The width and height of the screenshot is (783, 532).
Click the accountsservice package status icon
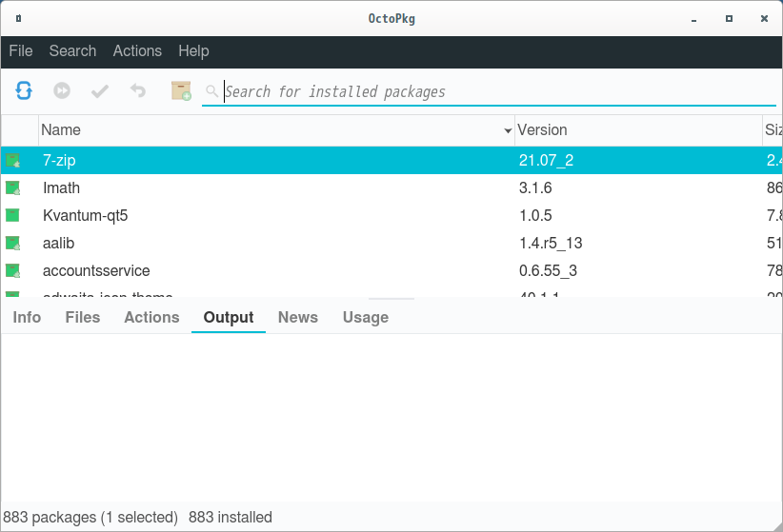point(12,270)
